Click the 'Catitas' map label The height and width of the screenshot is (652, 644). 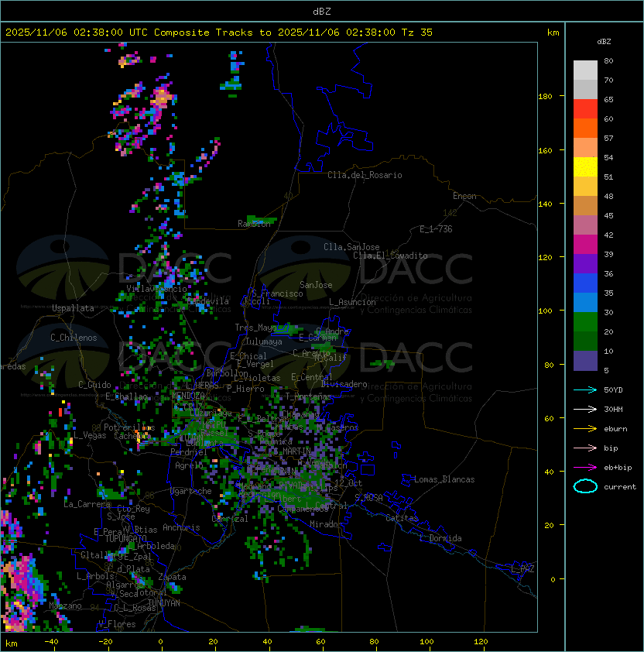(x=402, y=518)
